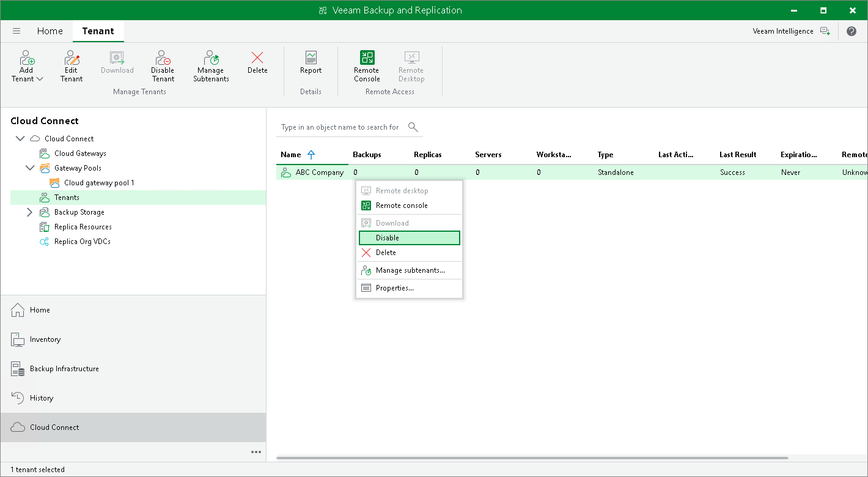Collapse the Cloud Connect tree root
Image resolution: width=868 pixels, height=477 pixels.
coord(20,139)
